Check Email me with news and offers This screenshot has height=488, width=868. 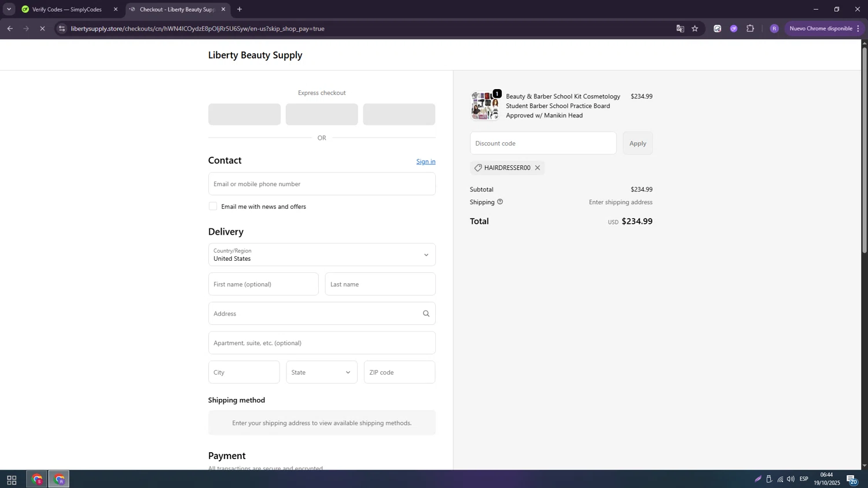click(x=213, y=206)
